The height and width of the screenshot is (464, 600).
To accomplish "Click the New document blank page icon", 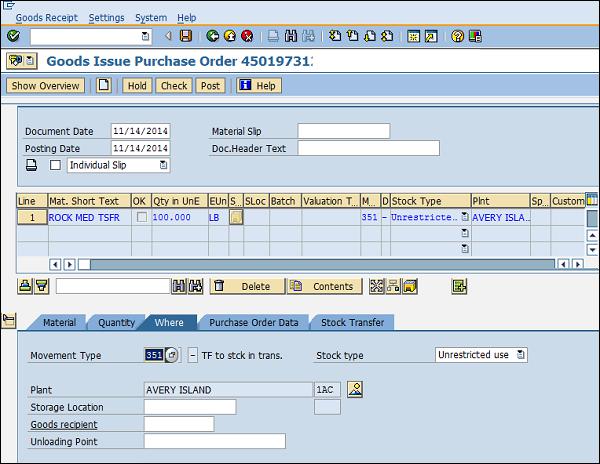I will click(x=104, y=86).
